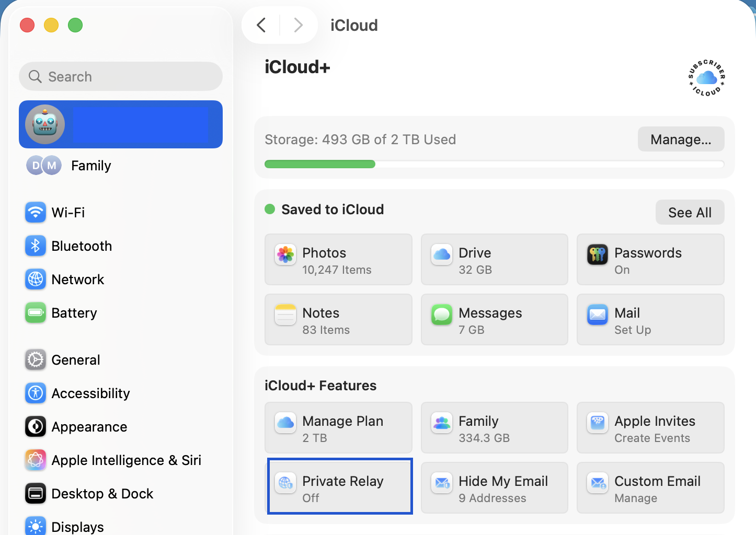Click the robot account avatar
The image size is (756, 535).
[45, 124]
